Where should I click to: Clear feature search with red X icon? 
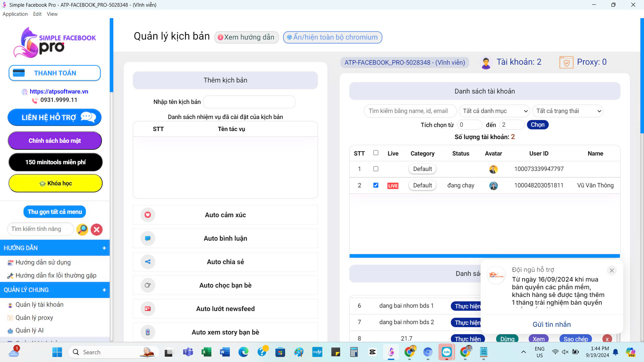[97, 229]
